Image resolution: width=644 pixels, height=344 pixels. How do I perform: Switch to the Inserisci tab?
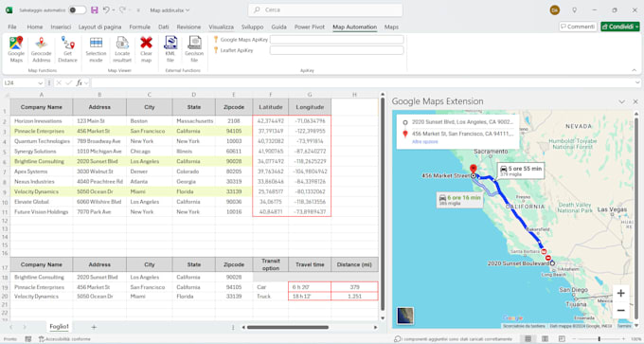[61, 27]
